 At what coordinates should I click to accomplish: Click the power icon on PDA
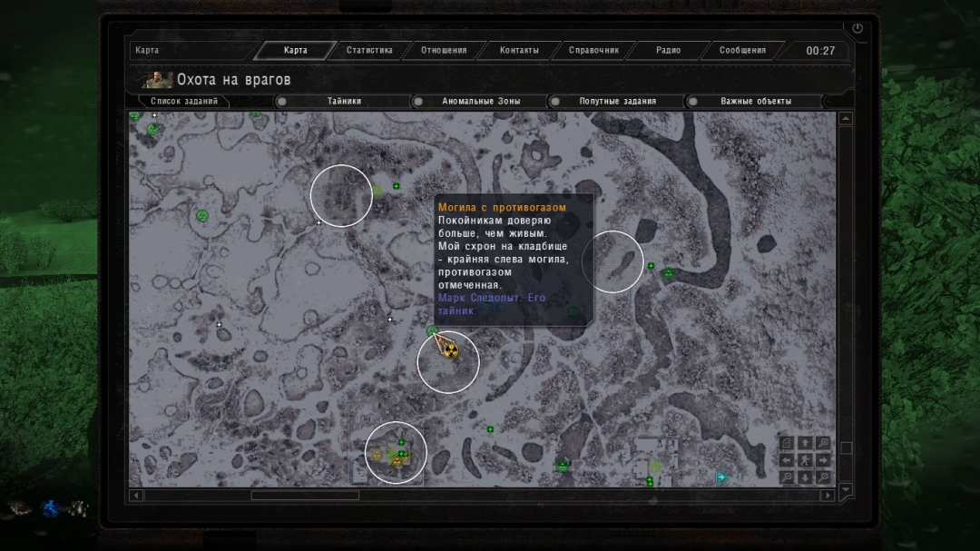(x=857, y=28)
